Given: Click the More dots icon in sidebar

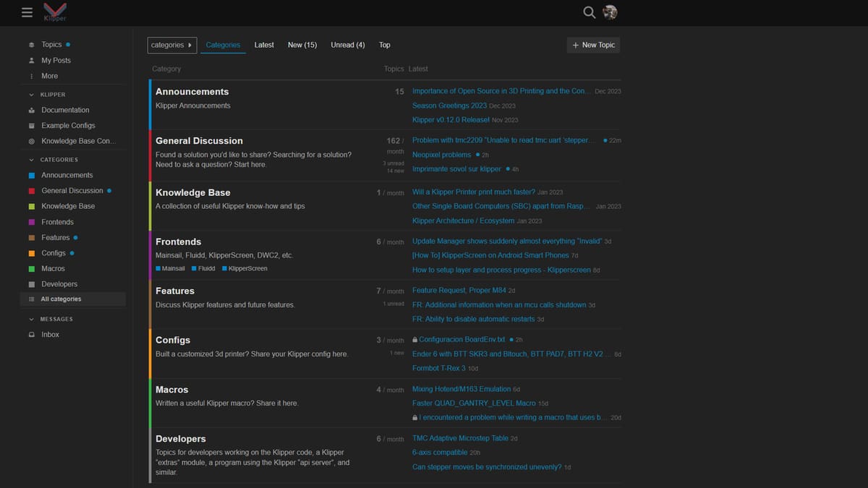Looking at the screenshot, I should tap(31, 76).
